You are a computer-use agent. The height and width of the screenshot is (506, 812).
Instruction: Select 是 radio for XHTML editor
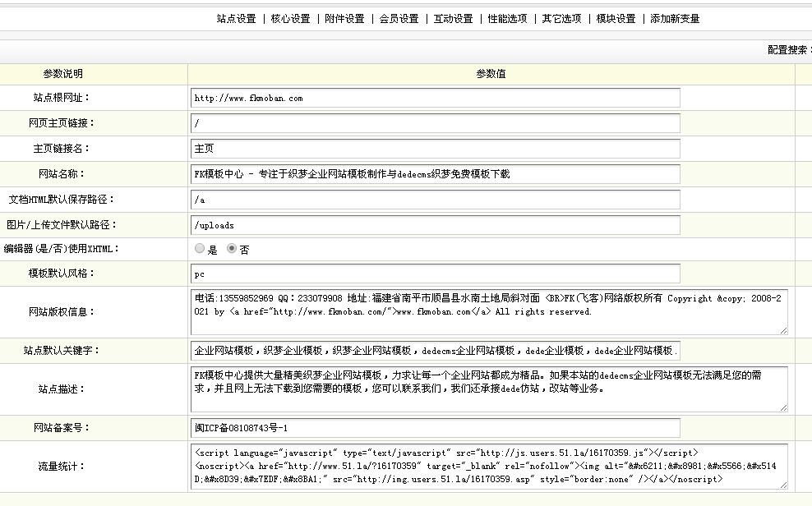[200, 248]
